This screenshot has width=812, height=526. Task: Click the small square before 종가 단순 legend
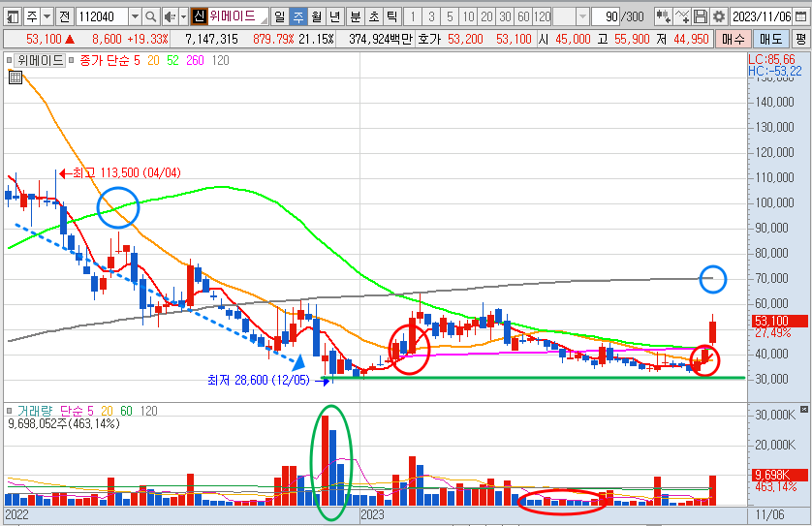(x=72, y=61)
